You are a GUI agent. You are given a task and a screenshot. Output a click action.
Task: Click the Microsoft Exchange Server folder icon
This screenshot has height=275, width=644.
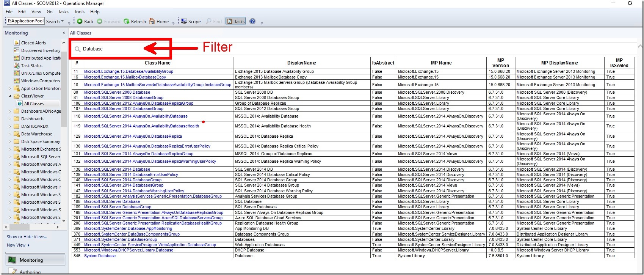coord(17,149)
